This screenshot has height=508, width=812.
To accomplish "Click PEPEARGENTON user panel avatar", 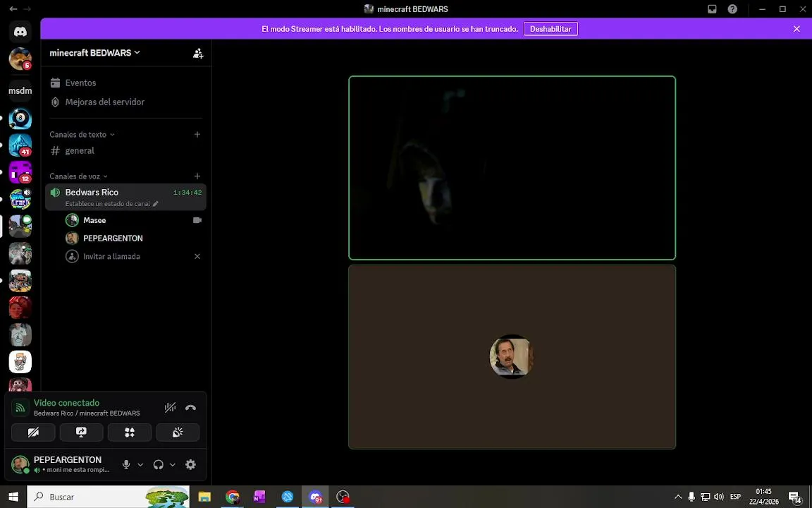I will pyautogui.click(x=20, y=464).
